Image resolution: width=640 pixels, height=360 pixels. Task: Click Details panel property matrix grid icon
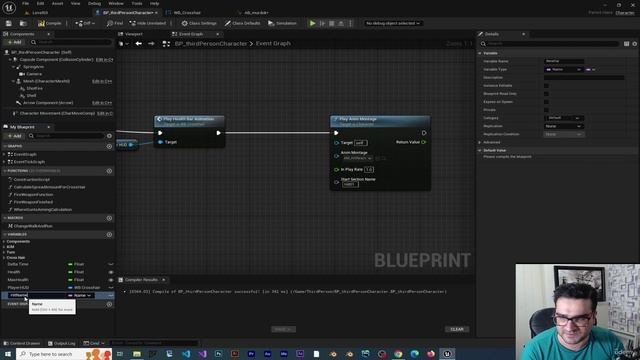point(626,44)
